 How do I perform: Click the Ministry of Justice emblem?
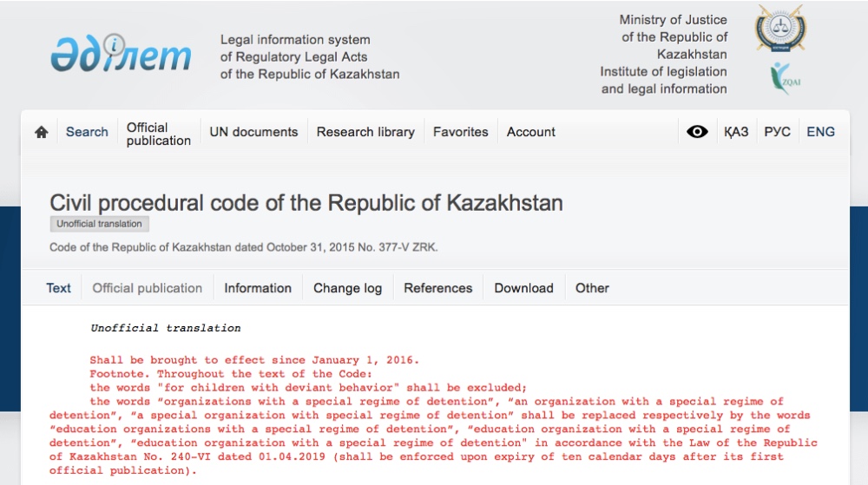click(x=780, y=29)
